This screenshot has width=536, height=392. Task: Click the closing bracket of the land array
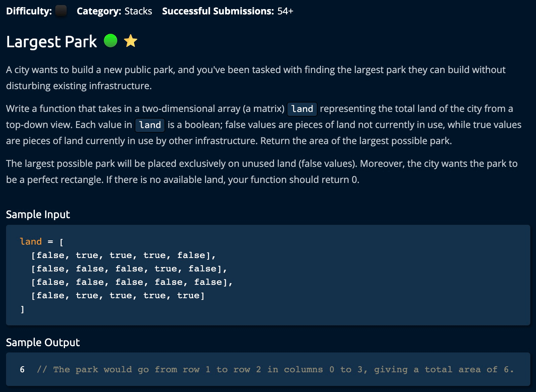pos(22,309)
